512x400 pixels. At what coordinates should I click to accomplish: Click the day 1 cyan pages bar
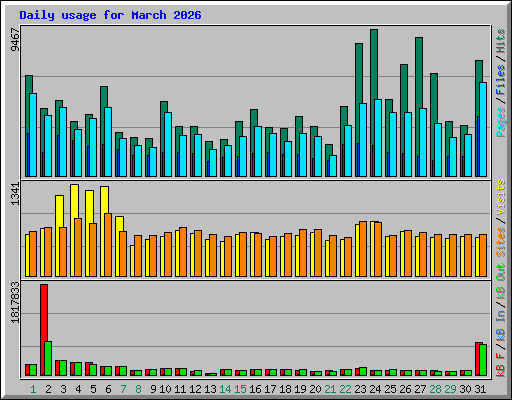(33, 135)
